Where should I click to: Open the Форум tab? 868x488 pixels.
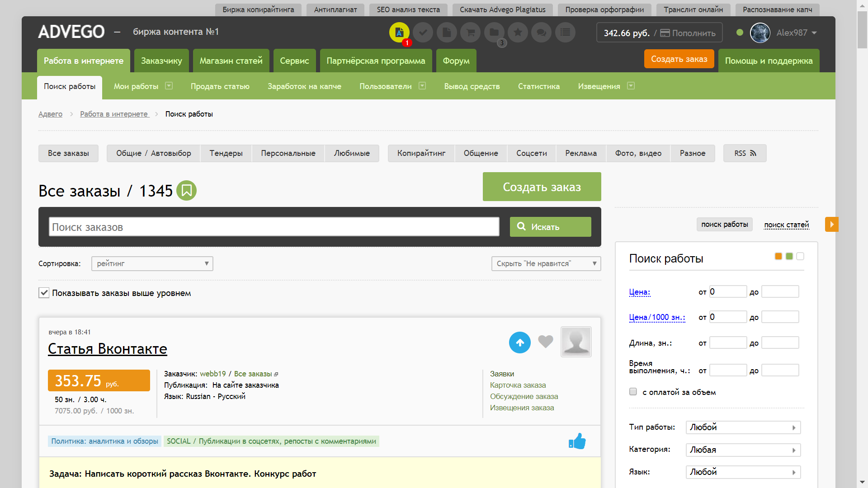456,61
